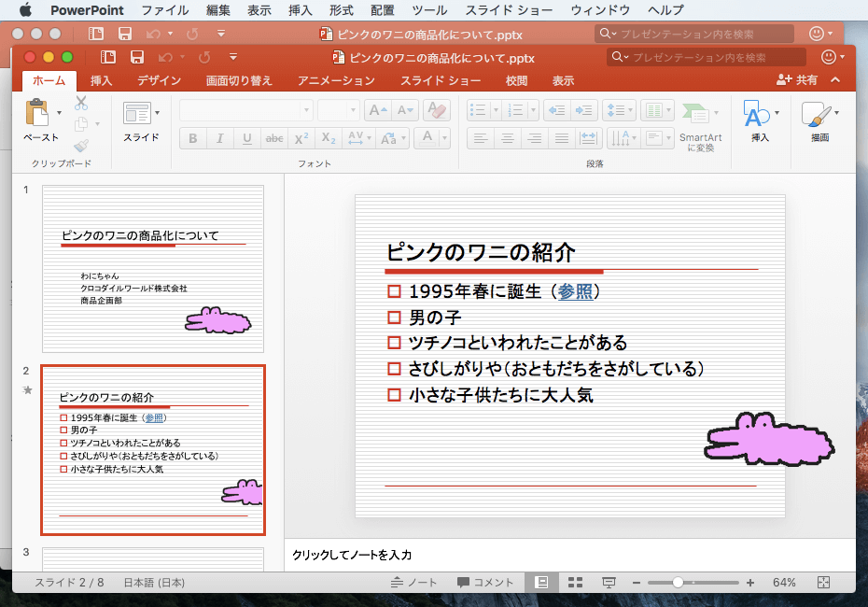This screenshot has width=868, height=607.
Task: Toggle Bold formatting
Action: tap(192, 138)
